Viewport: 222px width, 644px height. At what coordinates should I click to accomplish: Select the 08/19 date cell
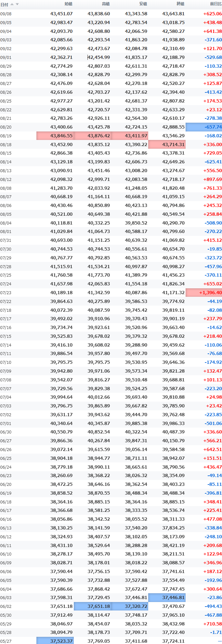tap(6, 136)
